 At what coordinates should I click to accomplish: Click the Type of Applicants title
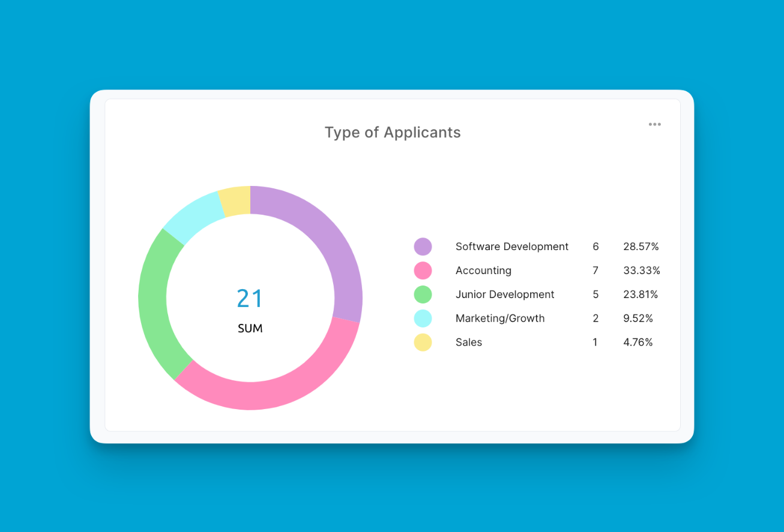click(x=393, y=133)
